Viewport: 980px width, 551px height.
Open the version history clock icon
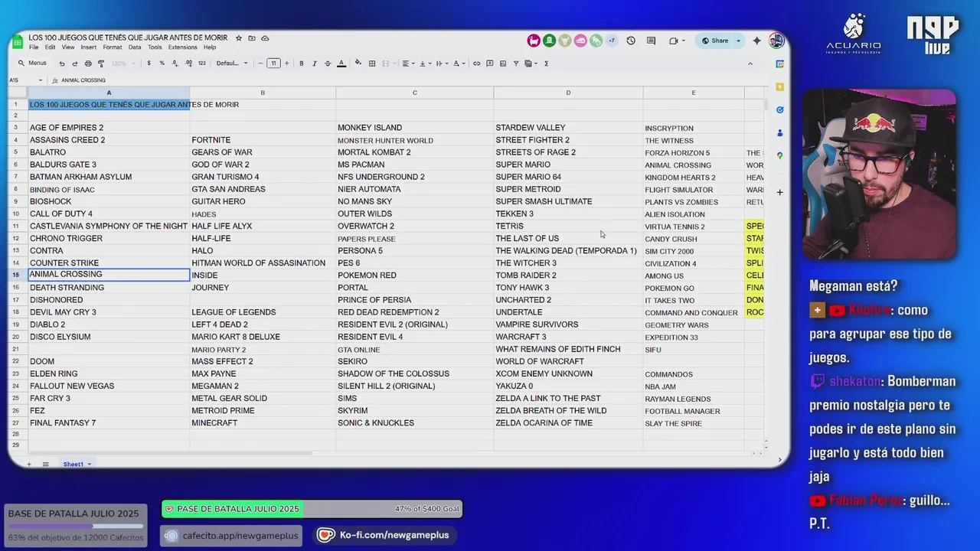631,41
